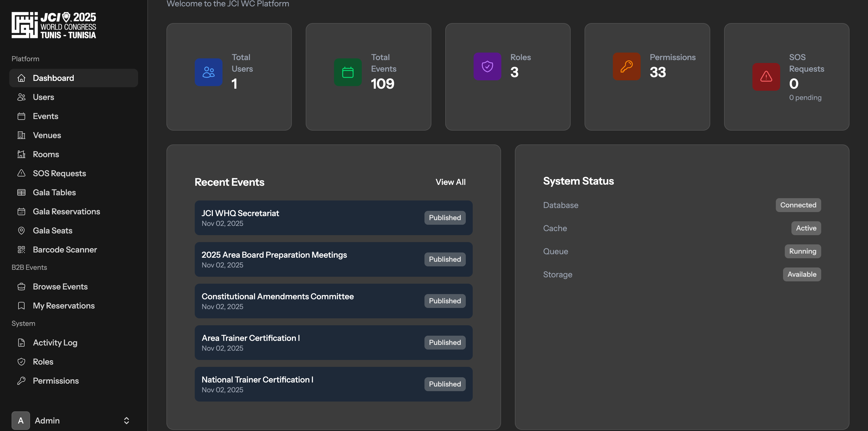Click the SOS Requests warning triangle icon in sidebar
Screen dimensions: 868x431
pyautogui.click(x=21, y=173)
